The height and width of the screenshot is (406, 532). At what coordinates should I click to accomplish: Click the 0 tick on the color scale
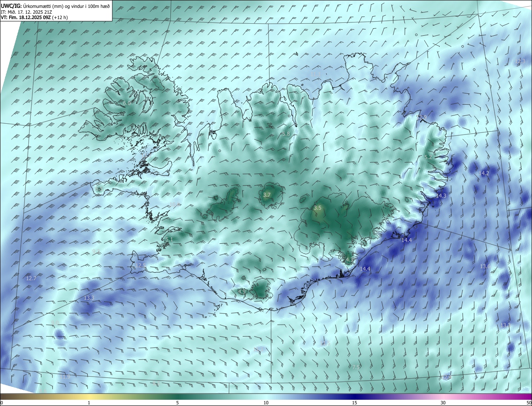coord(2,403)
